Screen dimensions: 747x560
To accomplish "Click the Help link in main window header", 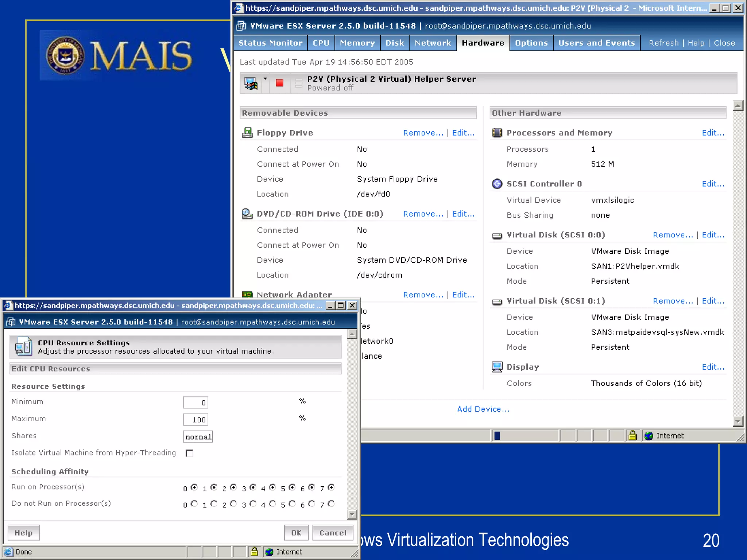I will [696, 43].
